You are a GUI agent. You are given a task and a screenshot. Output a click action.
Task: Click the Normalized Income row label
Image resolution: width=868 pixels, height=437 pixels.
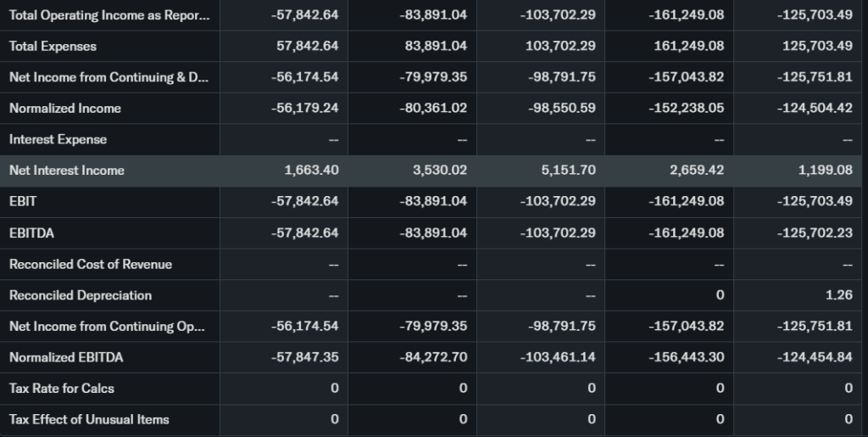(x=64, y=108)
